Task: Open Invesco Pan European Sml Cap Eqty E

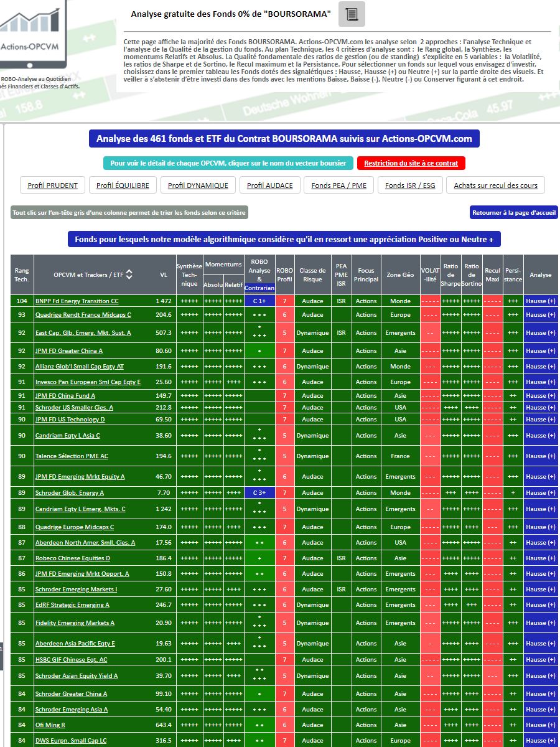Action: tap(88, 382)
